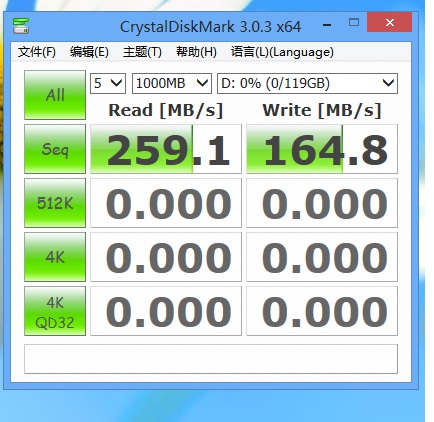
Task: Click the empty comment field at bottom
Action: [x=211, y=359]
